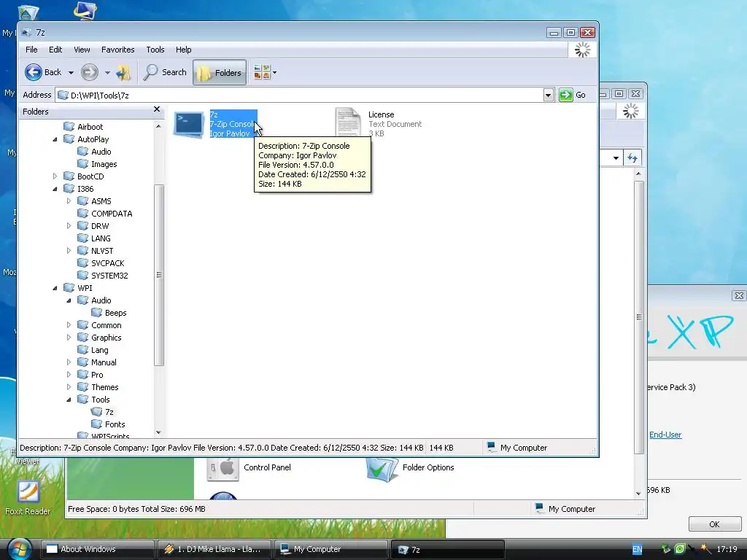This screenshot has width=747, height=560.
Task: Select the Airboot folder in tree
Action: pyautogui.click(x=90, y=127)
